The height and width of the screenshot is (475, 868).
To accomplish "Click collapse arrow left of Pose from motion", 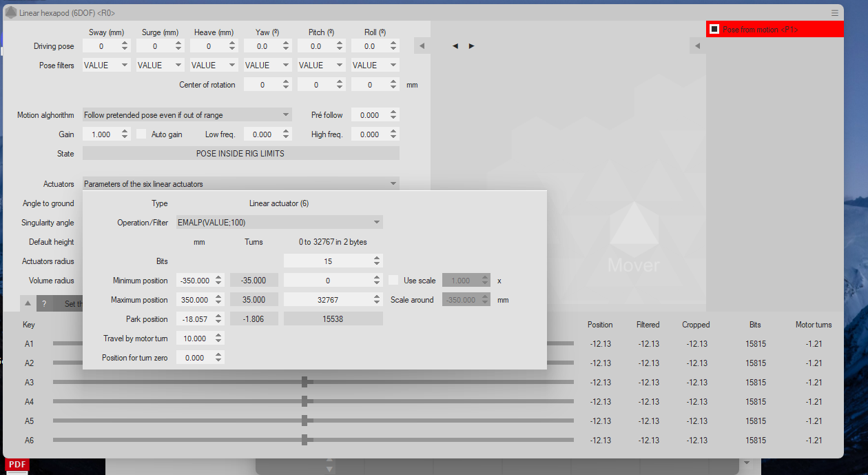I will coord(697,46).
